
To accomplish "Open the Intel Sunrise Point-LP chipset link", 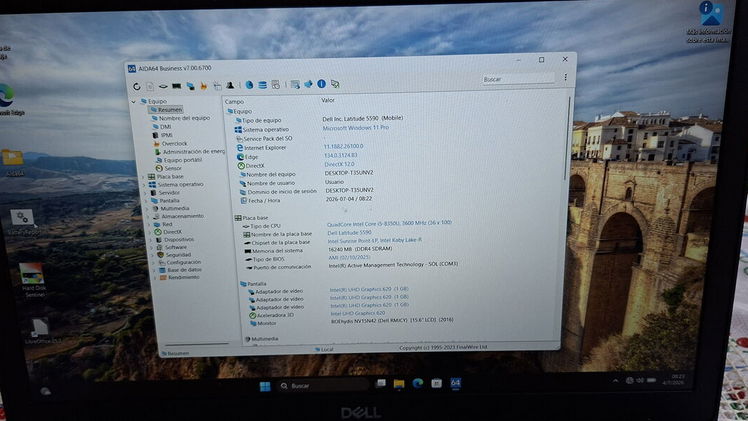I will (374, 240).
